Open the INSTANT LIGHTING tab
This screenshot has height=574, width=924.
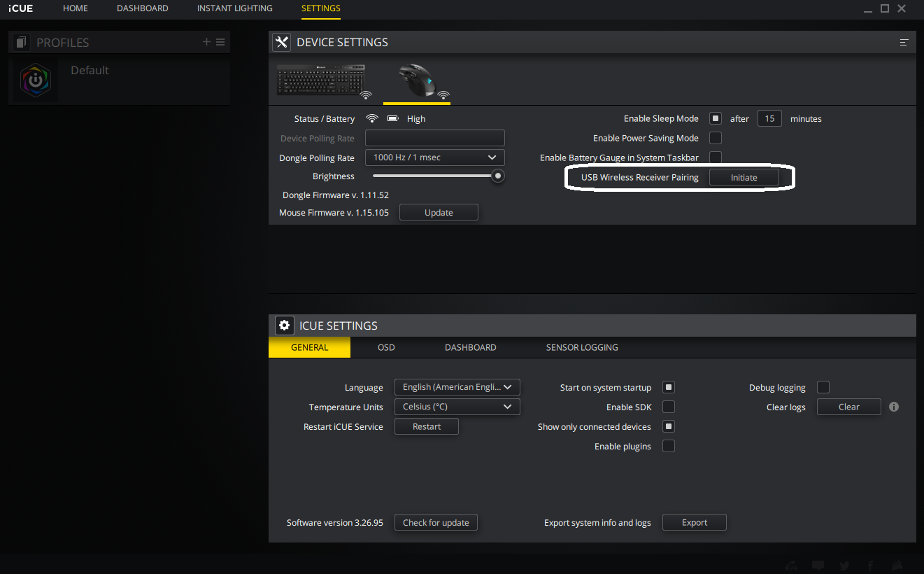235,8
